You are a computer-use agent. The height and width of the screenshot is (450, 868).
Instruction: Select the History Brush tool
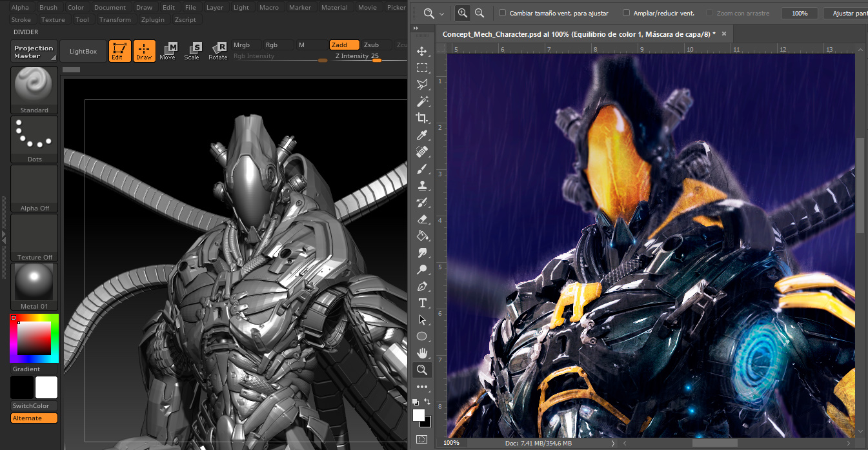pos(422,202)
